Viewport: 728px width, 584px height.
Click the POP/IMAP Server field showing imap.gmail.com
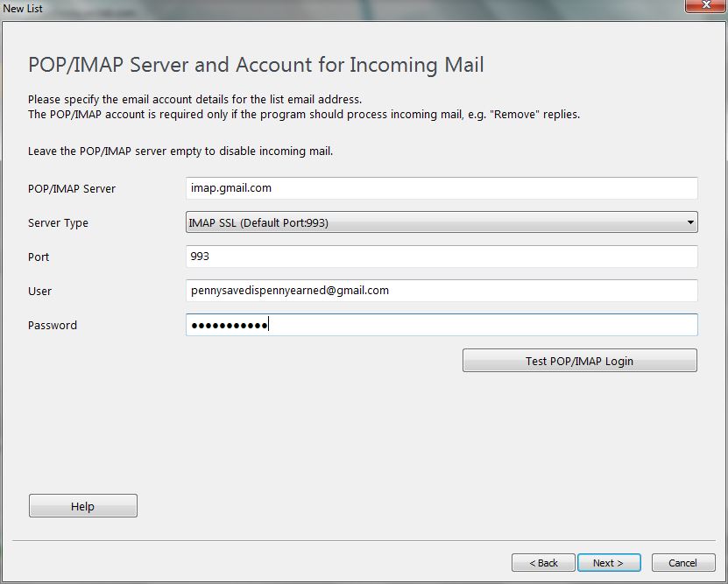(x=438, y=187)
